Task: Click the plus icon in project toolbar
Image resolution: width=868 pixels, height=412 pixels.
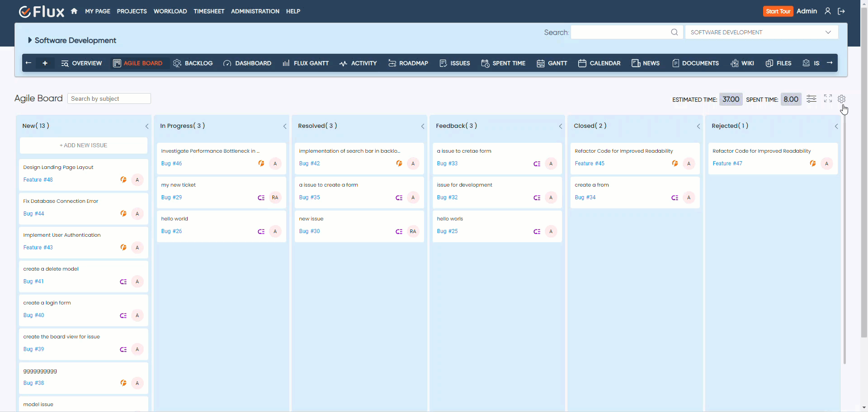Action: pyautogui.click(x=45, y=63)
